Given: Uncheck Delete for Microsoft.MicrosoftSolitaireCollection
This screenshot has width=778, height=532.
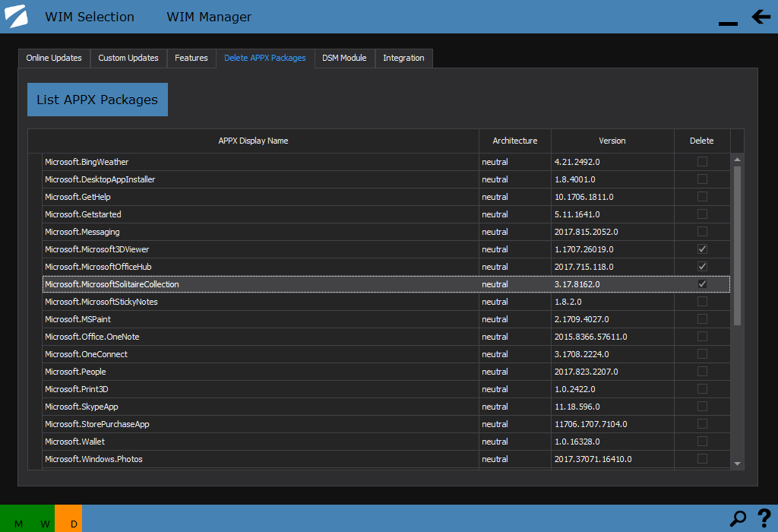Looking at the screenshot, I should [702, 284].
